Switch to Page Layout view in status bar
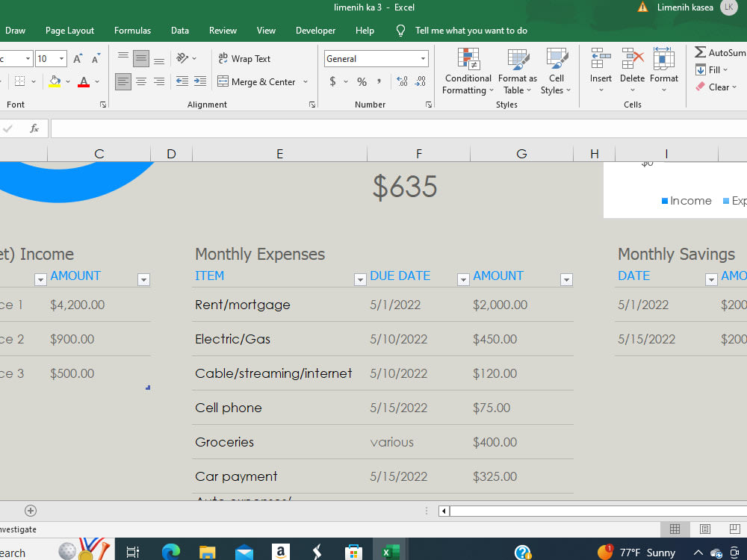The height and width of the screenshot is (560, 747). tap(705, 529)
